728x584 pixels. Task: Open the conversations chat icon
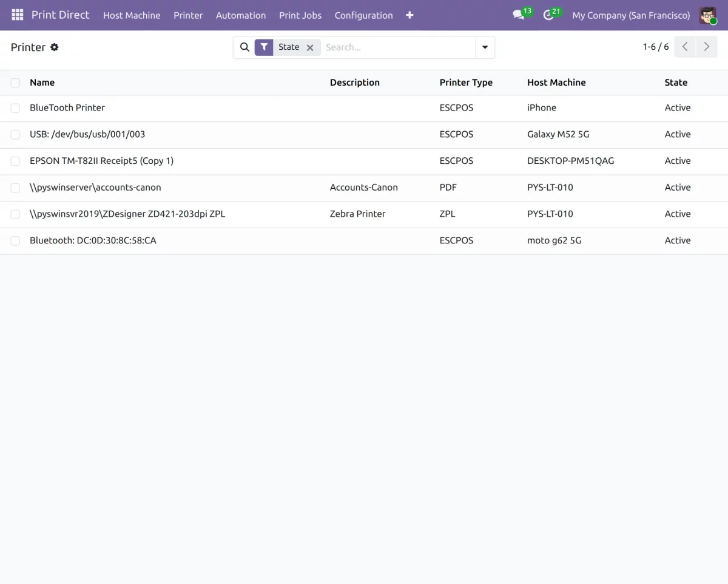coord(518,15)
